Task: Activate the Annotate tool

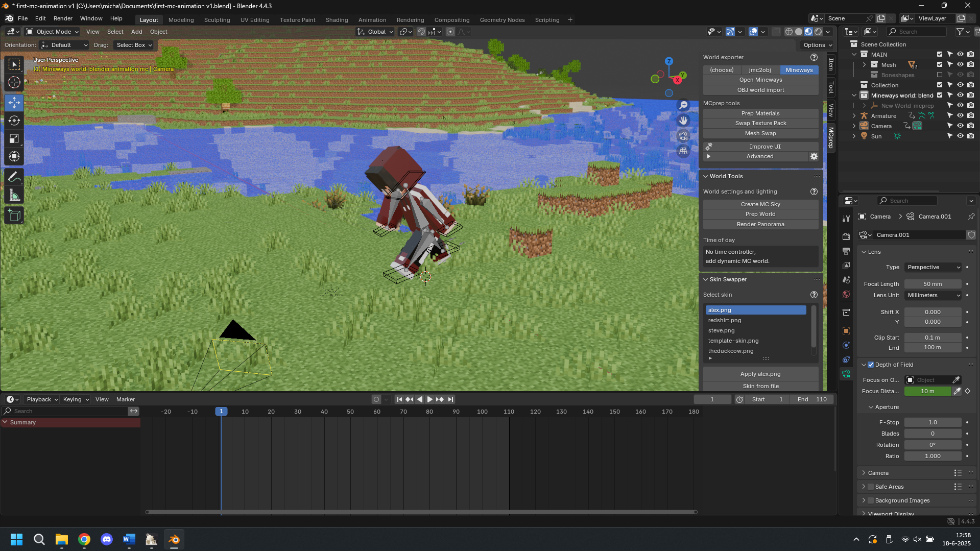Action: click(14, 177)
